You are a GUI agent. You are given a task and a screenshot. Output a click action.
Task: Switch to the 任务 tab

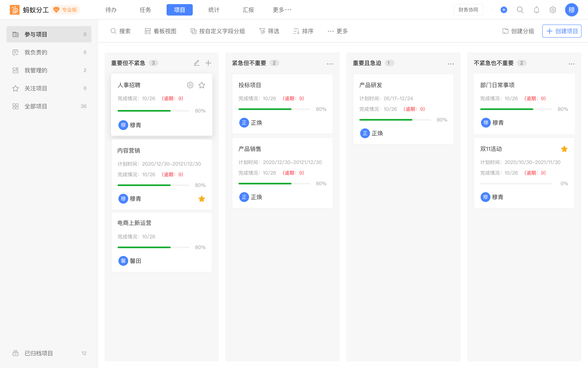(x=145, y=10)
